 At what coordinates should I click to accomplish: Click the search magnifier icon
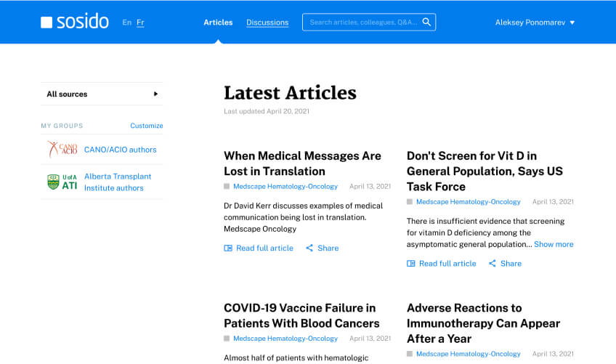(426, 23)
